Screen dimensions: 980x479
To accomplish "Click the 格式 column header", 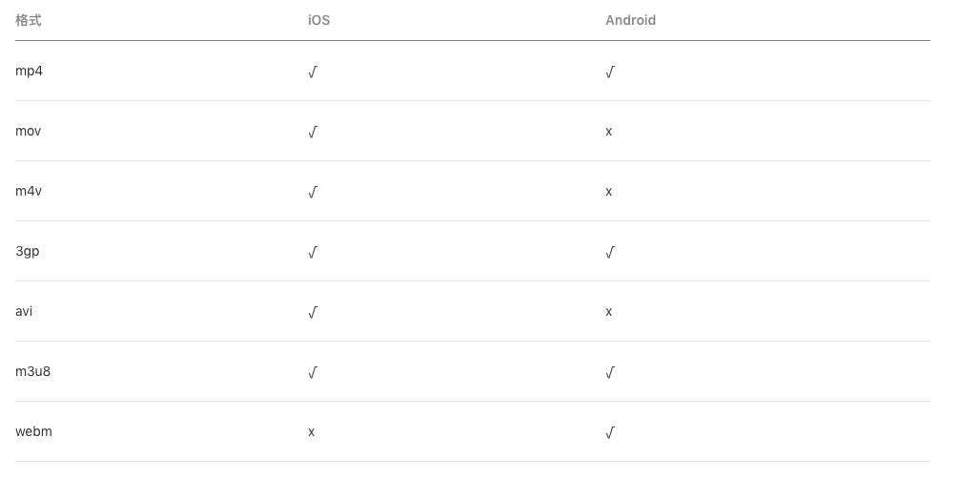I will point(29,21).
